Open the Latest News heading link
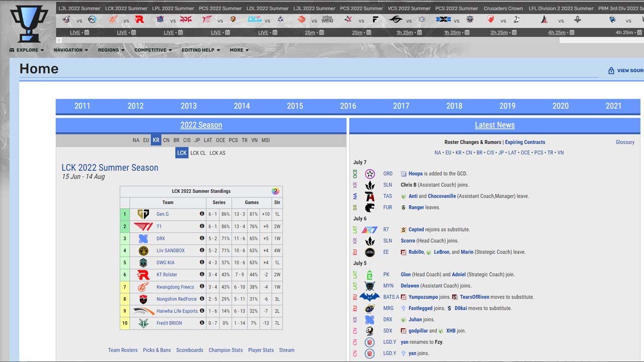Viewport: 644px width, 362px height. click(x=495, y=125)
